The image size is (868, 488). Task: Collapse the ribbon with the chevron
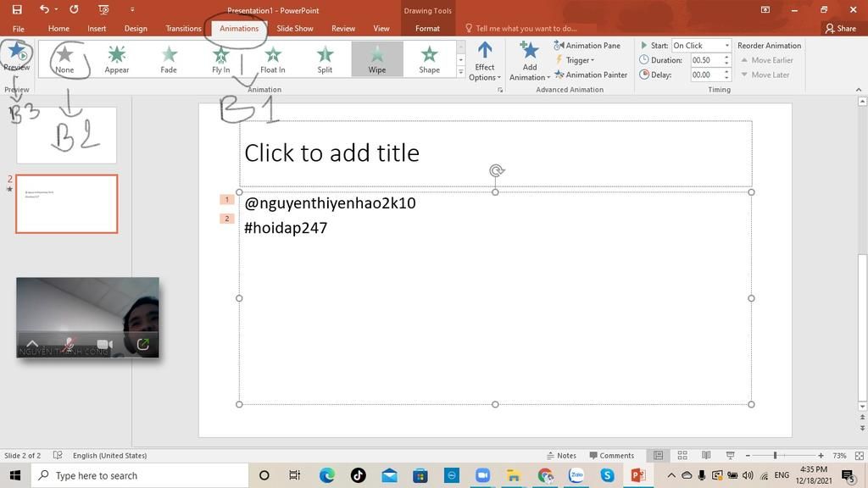pos(859,90)
